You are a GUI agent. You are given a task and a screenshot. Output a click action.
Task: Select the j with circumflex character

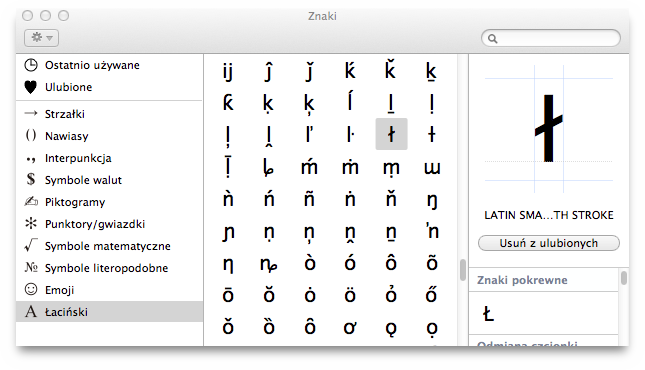coord(269,71)
